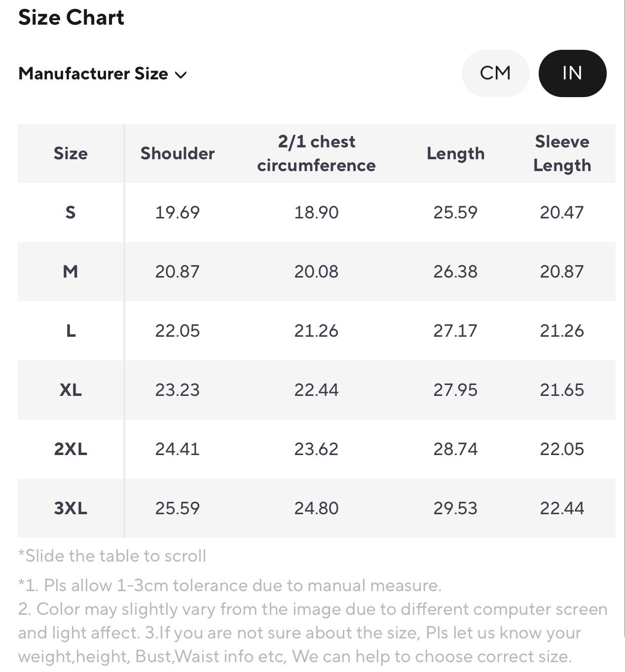Click the 19.69 shoulder value for S
Viewport: 625px width, 672px height.
(x=178, y=212)
